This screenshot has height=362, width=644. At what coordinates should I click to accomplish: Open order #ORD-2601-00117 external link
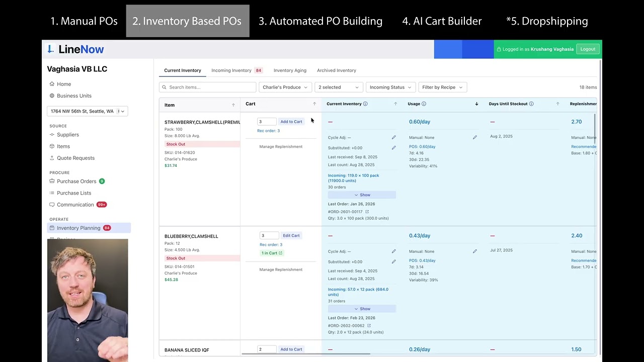point(367,212)
